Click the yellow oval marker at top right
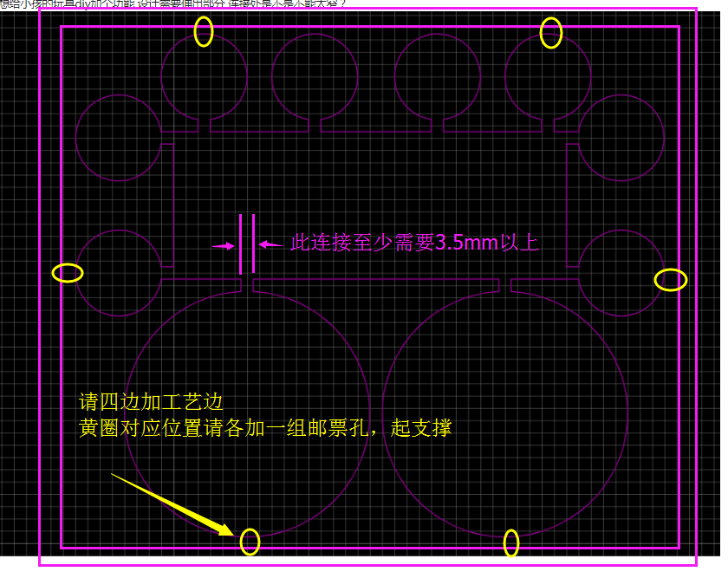The height and width of the screenshot is (578, 728). [551, 33]
